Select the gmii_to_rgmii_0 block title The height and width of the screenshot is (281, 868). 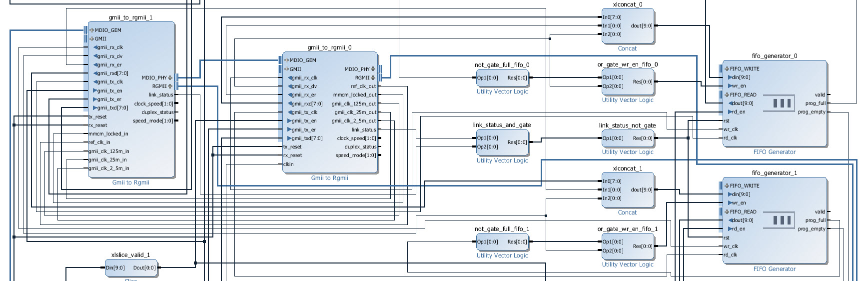[x=330, y=47]
